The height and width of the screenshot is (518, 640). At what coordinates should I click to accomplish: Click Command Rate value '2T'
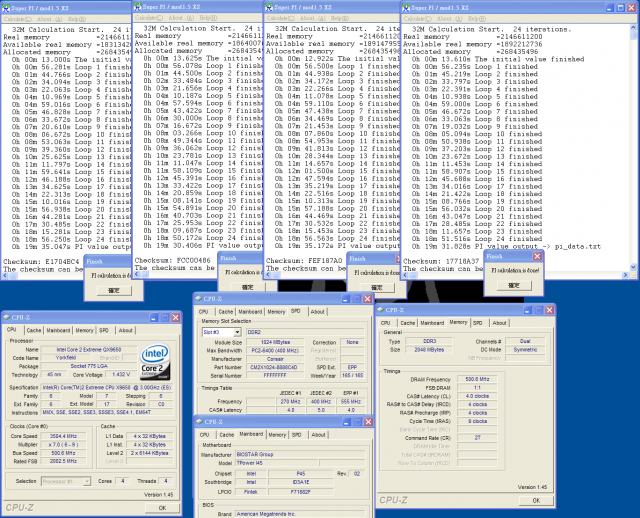477,438
